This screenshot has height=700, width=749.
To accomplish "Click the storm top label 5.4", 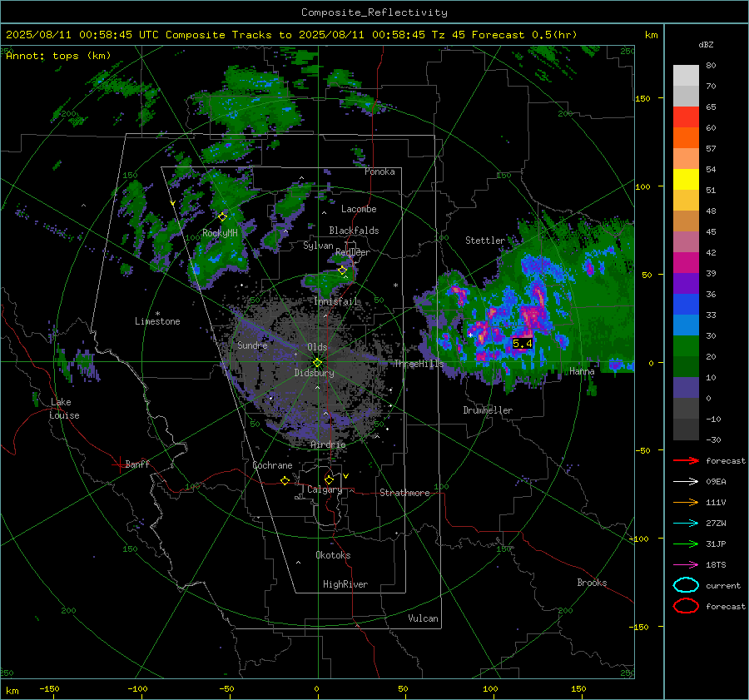I will tap(522, 343).
